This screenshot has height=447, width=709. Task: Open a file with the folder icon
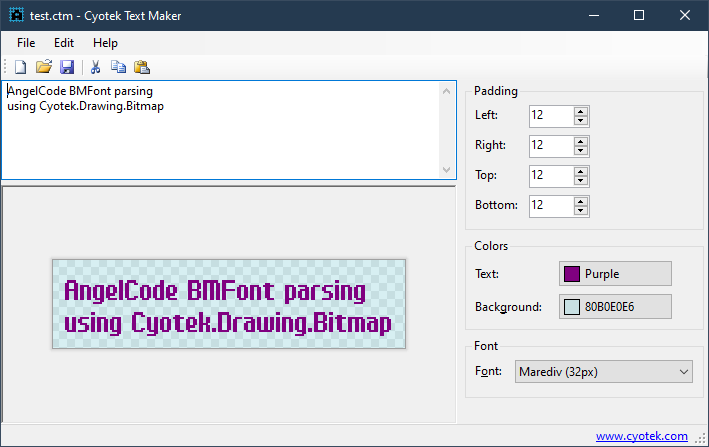coord(44,67)
